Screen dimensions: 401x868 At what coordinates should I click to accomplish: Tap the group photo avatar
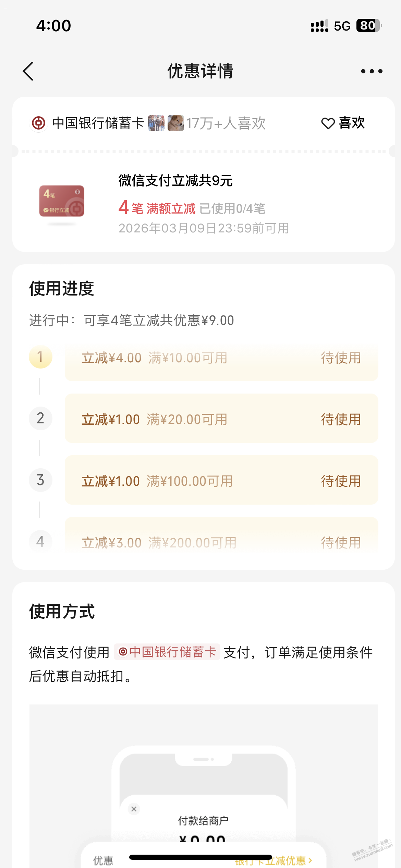[x=156, y=123]
